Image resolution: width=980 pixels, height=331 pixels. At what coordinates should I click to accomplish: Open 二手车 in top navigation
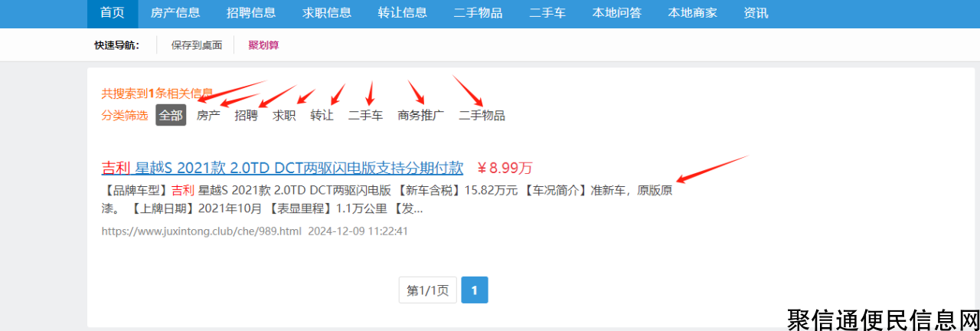547,13
